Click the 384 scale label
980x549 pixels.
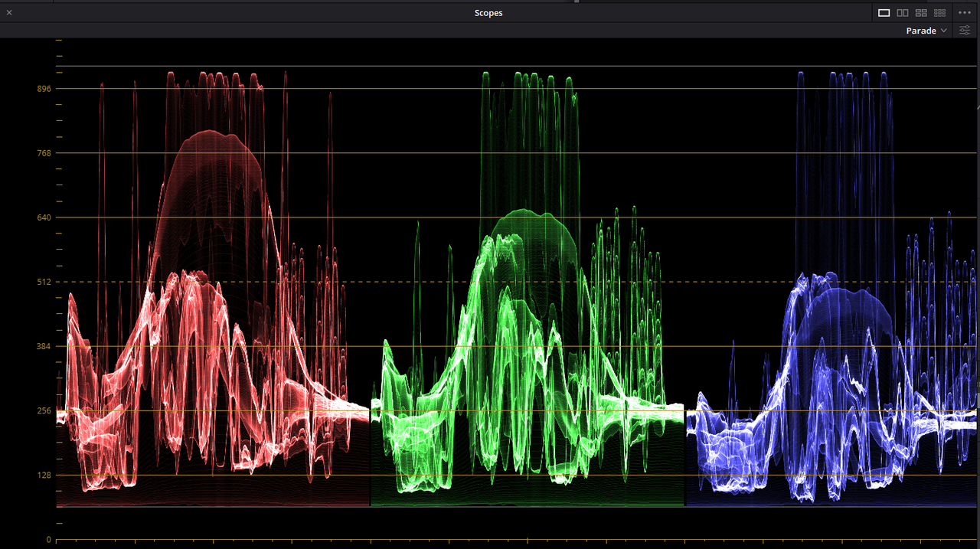44,346
